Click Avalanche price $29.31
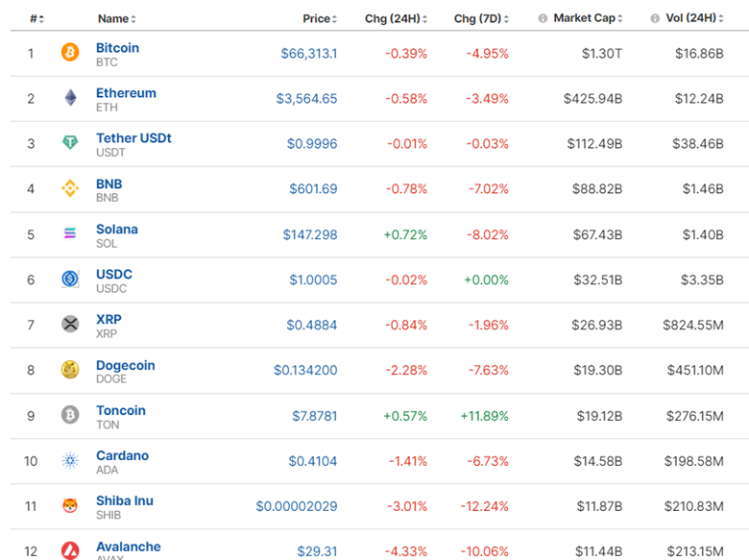 (x=317, y=551)
